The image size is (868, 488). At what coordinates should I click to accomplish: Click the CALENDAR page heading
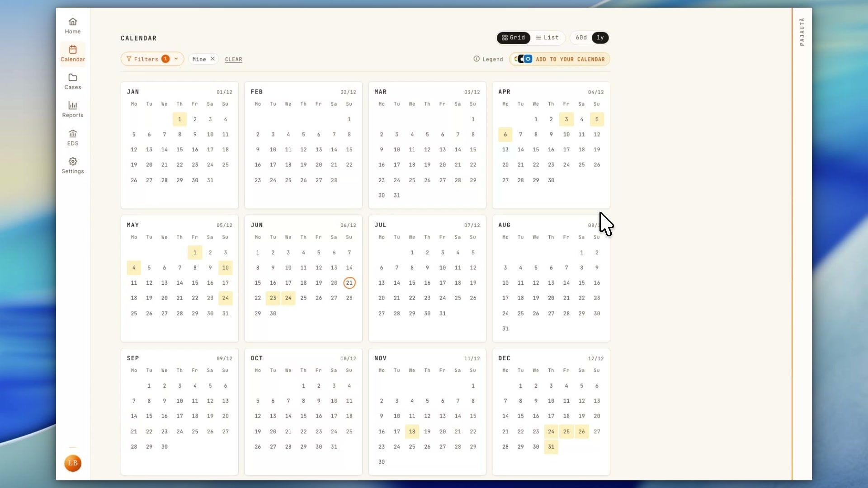[x=139, y=38]
